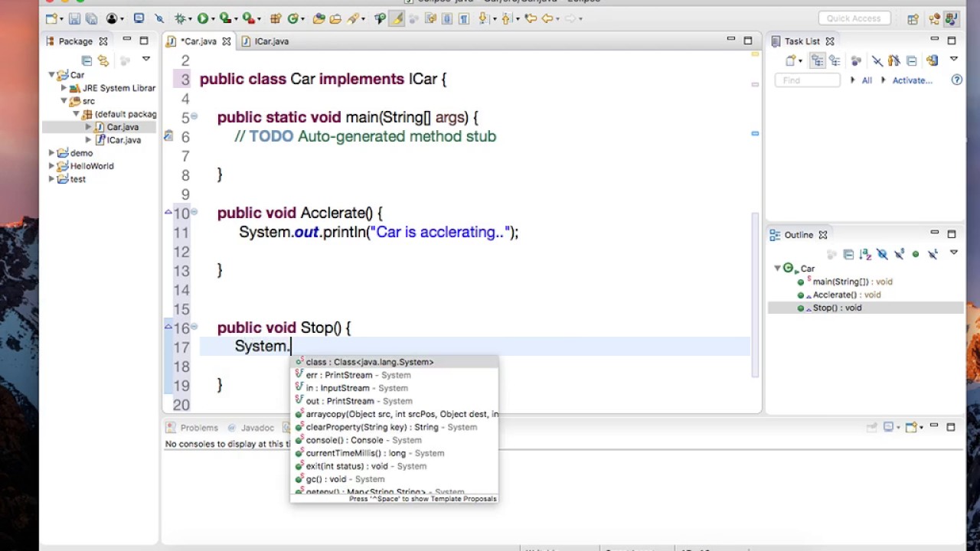980x551 pixels.
Task: Hide Fields in the Outline view
Action: [x=882, y=254]
